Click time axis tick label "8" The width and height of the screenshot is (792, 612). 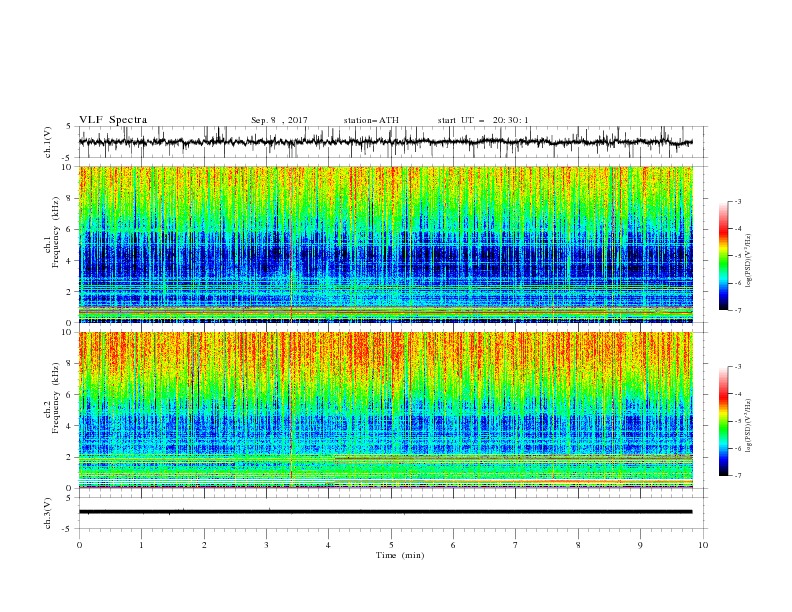coord(578,545)
